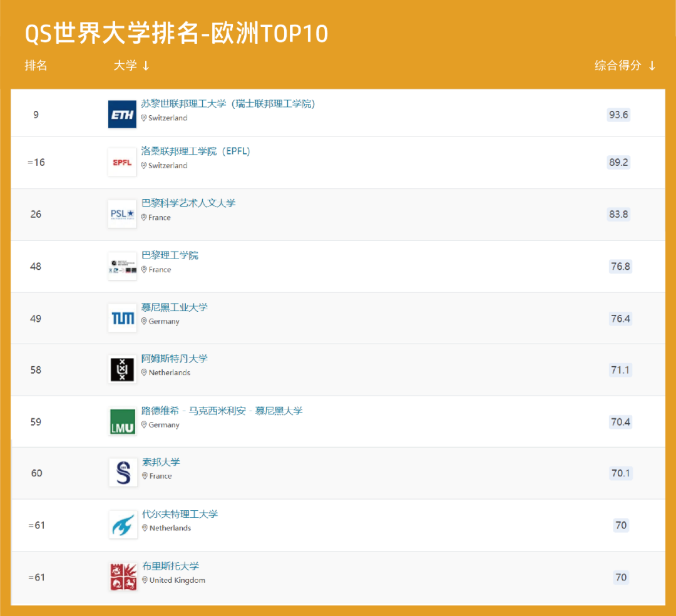The height and width of the screenshot is (616, 676).
Task: Click France text under 素邦大学
Action: tap(160, 476)
